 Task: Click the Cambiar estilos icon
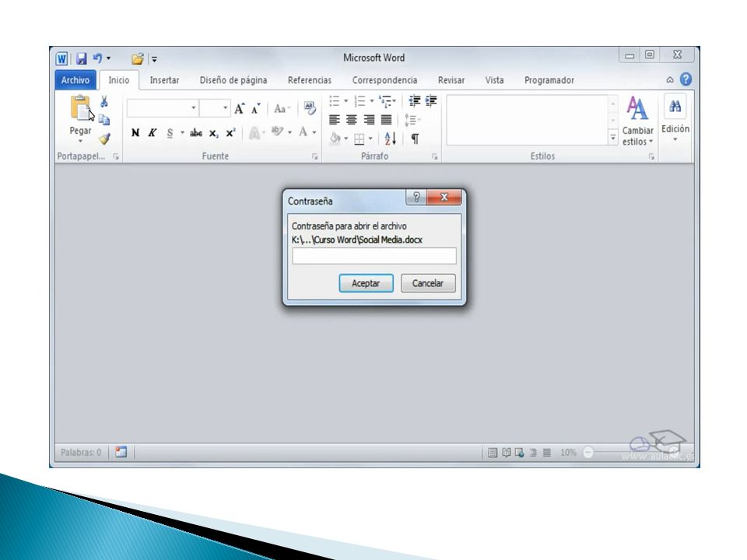(637, 108)
